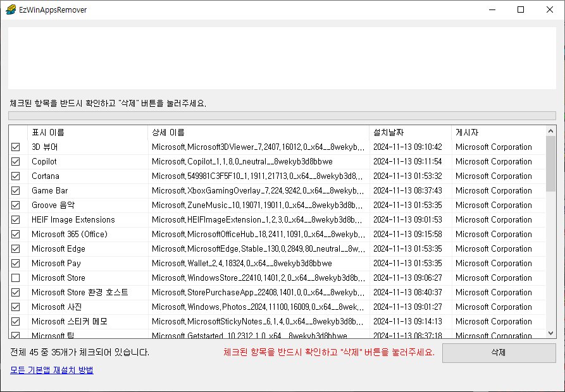Uncheck Microsoft Store 환경 호스트 checkbox
This screenshot has width=565, height=392.
click(15, 292)
